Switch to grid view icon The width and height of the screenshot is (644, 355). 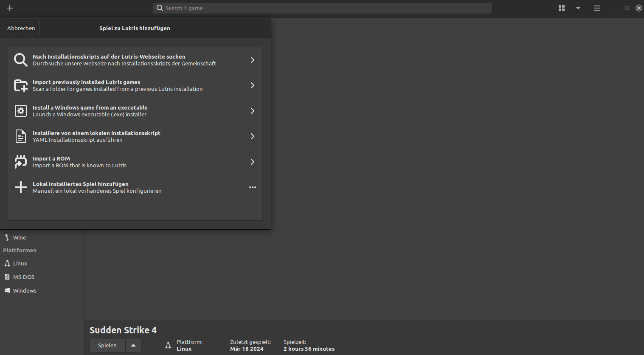click(562, 8)
